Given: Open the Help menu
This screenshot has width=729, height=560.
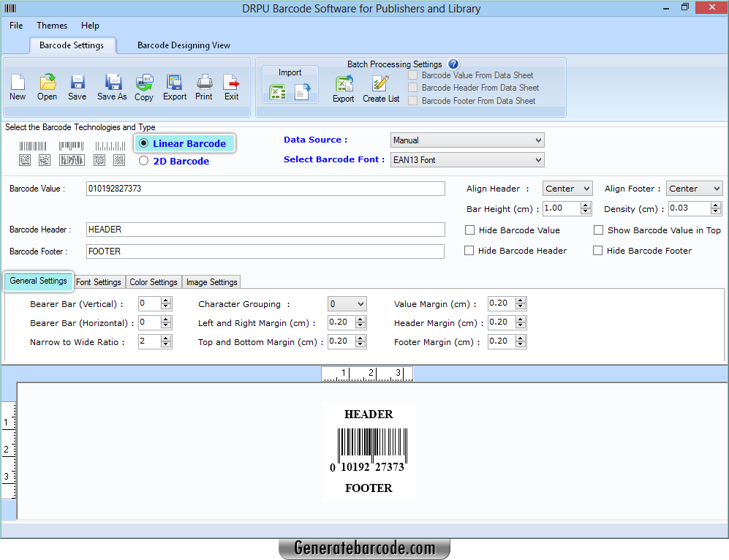Looking at the screenshot, I should click(90, 26).
